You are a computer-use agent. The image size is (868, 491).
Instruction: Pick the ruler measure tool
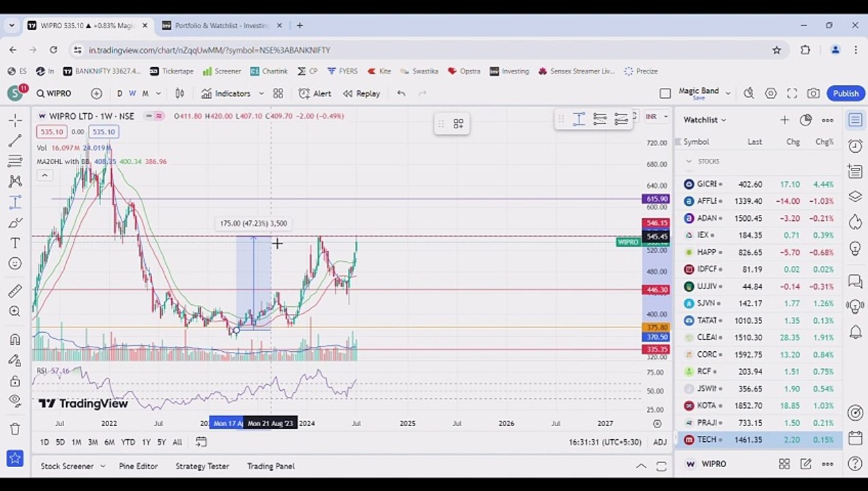pyautogui.click(x=14, y=291)
